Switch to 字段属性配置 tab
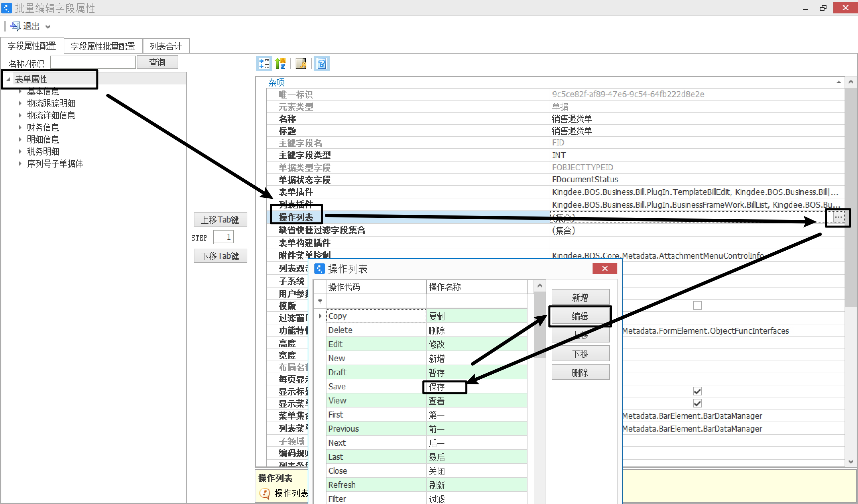The width and height of the screenshot is (858, 504). point(32,46)
